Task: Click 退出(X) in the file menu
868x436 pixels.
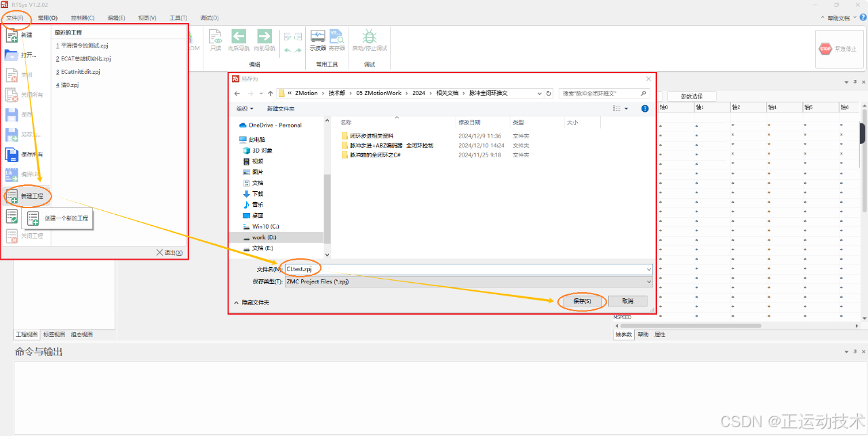Action: pos(169,253)
